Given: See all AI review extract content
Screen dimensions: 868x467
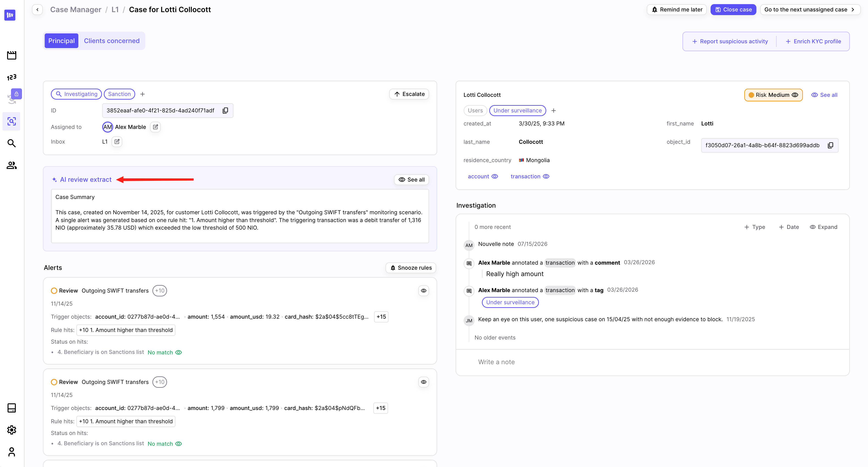Looking at the screenshot, I should (x=411, y=179).
